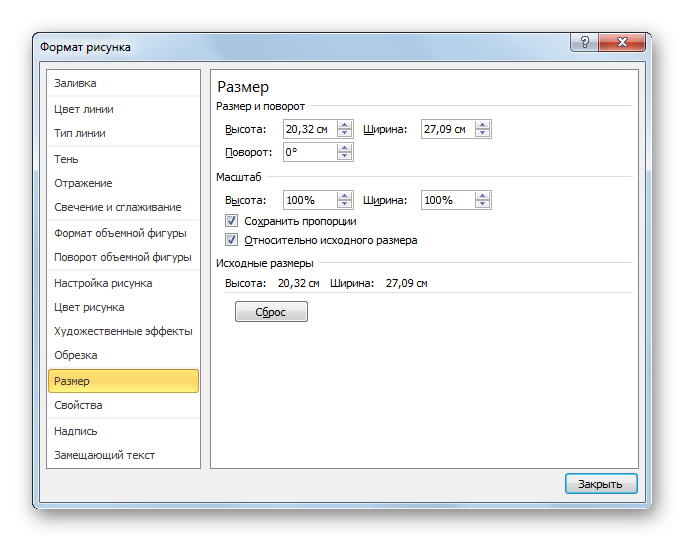
Task: Open the Свойства section
Action: pos(123,405)
